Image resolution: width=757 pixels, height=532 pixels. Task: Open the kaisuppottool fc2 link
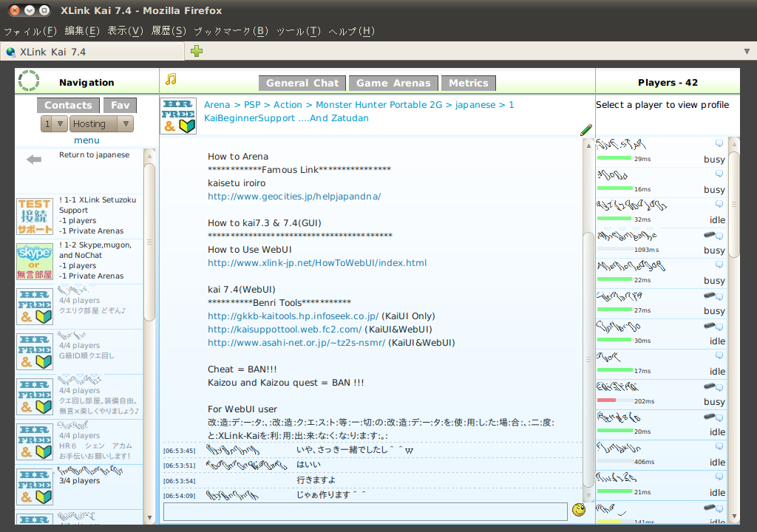tap(285, 330)
